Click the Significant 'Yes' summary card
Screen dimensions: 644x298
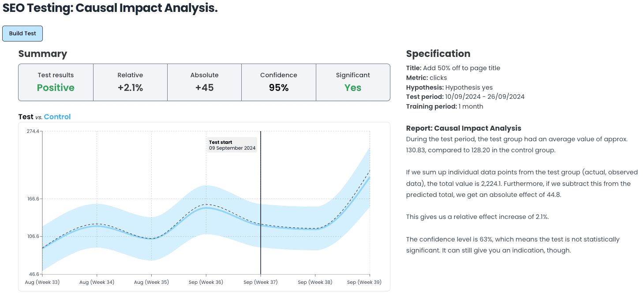[x=352, y=82]
